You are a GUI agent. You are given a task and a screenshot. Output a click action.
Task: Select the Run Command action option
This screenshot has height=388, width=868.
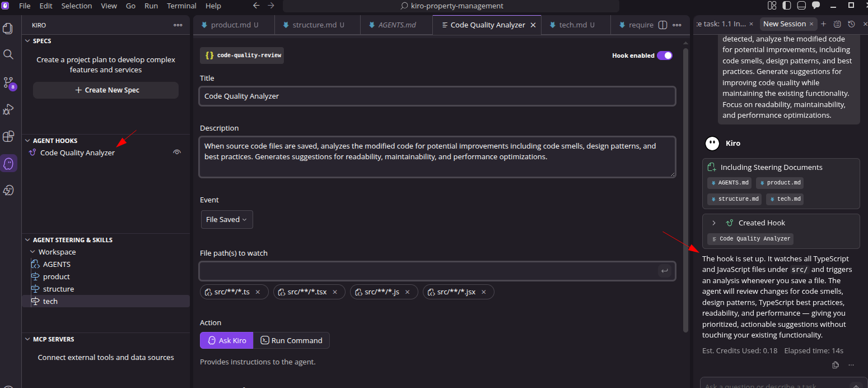pyautogui.click(x=292, y=340)
